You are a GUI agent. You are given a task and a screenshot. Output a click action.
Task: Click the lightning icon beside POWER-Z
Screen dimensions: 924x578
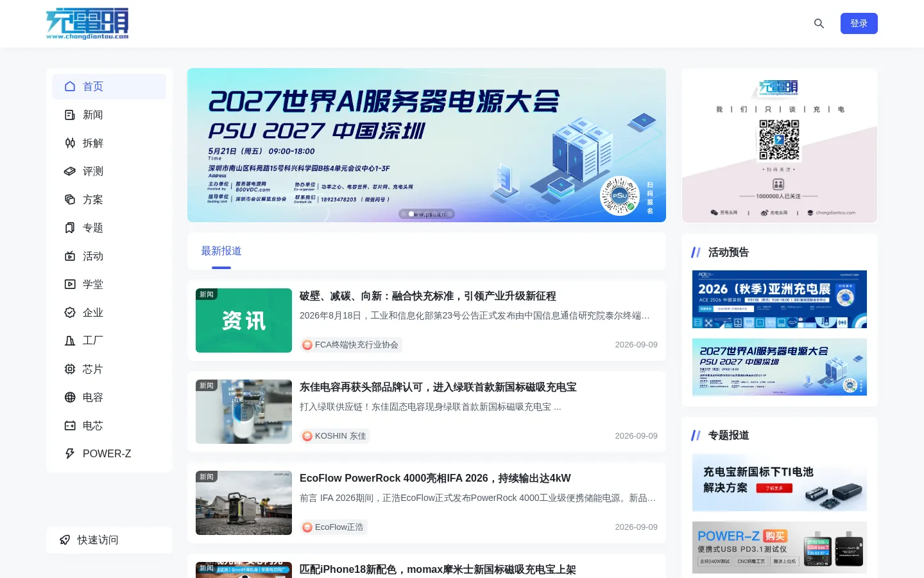coord(70,453)
